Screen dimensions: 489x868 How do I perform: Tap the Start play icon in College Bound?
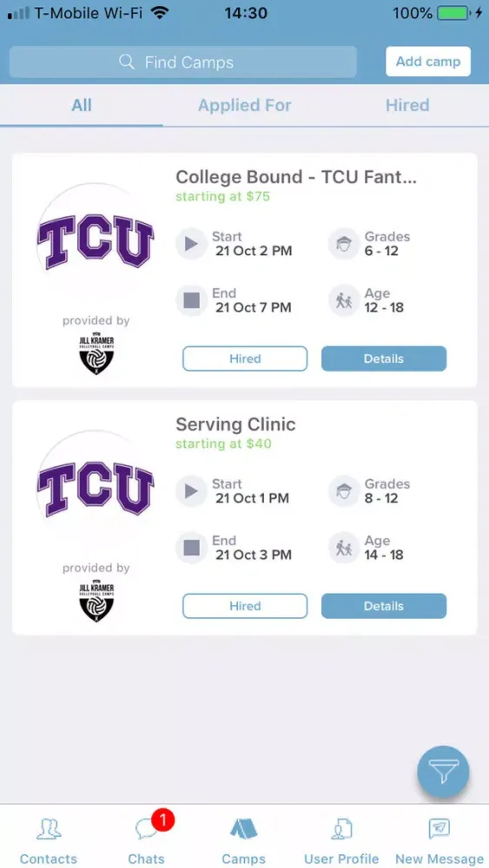[192, 244]
